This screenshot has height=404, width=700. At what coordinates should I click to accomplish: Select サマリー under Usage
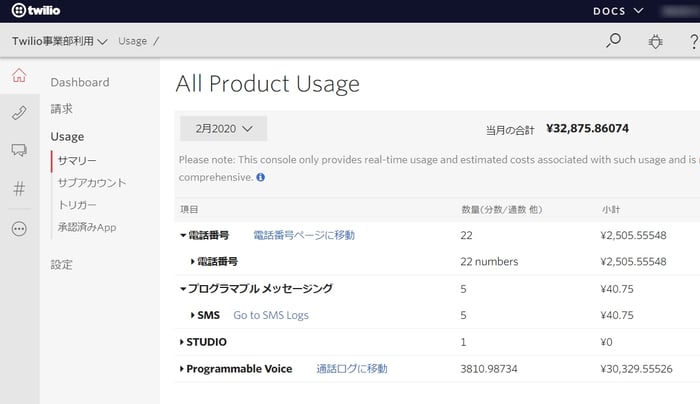[77, 161]
